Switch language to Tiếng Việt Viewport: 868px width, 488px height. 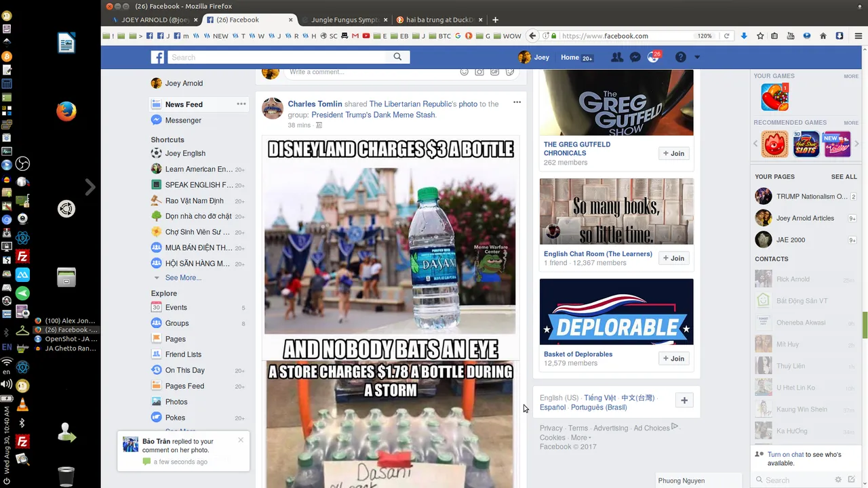tap(600, 398)
